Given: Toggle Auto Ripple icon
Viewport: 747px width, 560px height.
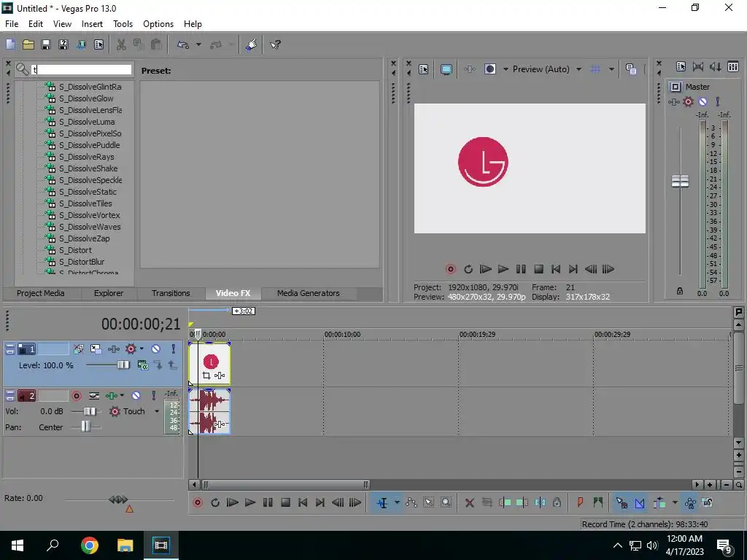Looking at the screenshot, I should coord(659,502).
